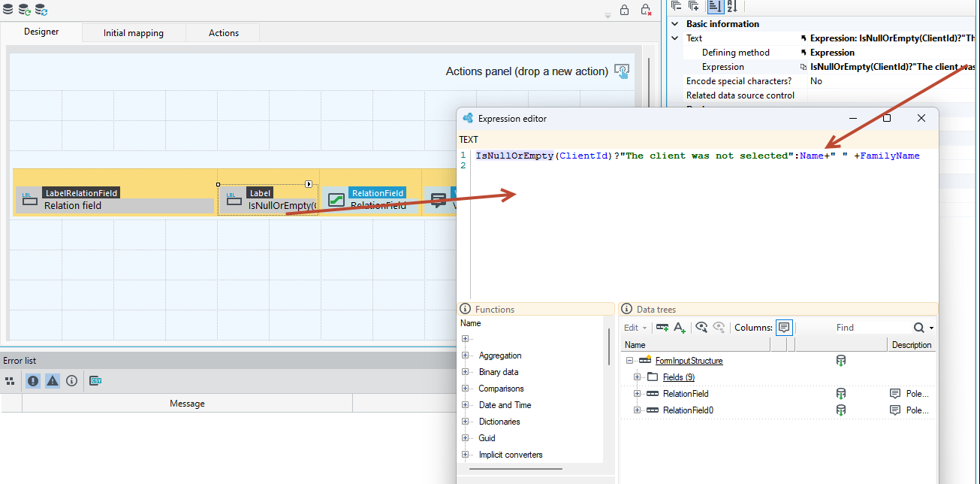Expand the RelationField0 tree node
The height and width of the screenshot is (484, 980).
[638, 410]
